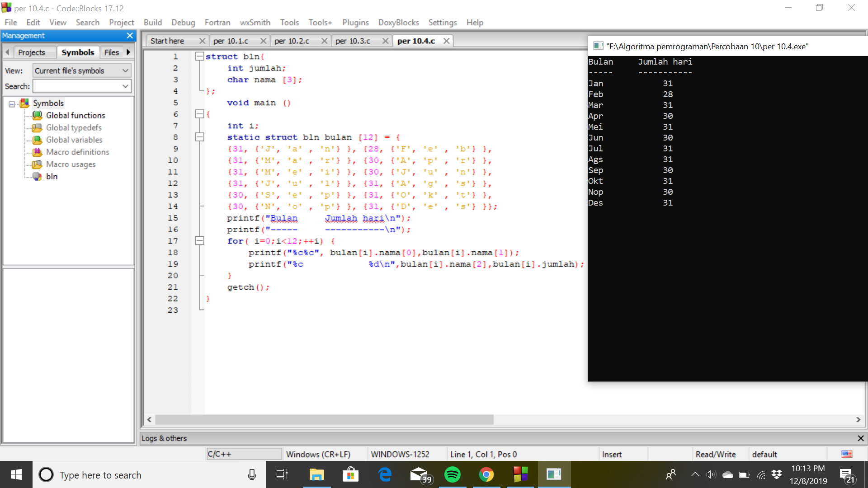Select the bln struct symbol
The image size is (868, 488).
pyautogui.click(x=52, y=176)
